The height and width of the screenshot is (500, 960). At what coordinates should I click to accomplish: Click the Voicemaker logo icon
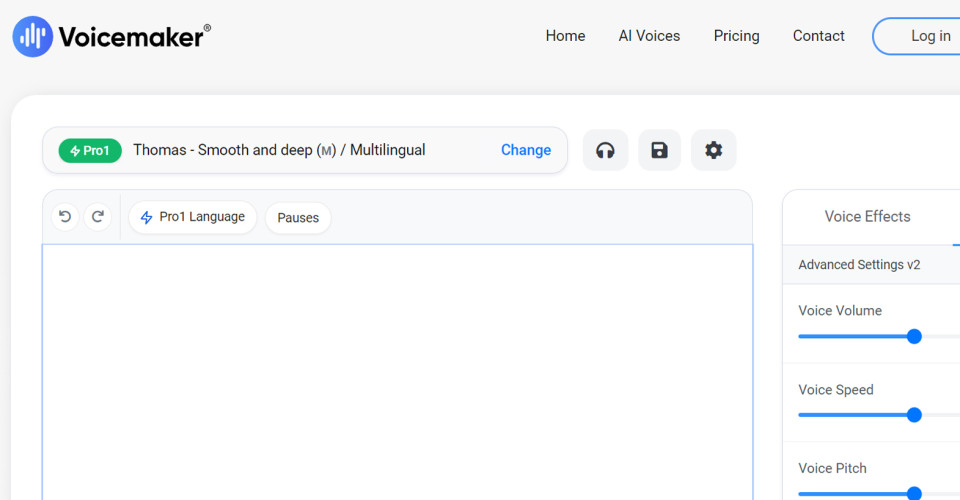[32, 37]
